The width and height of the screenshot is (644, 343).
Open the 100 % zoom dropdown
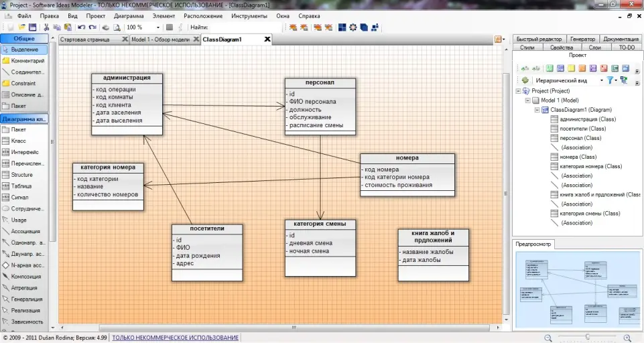pyautogui.click(x=158, y=27)
